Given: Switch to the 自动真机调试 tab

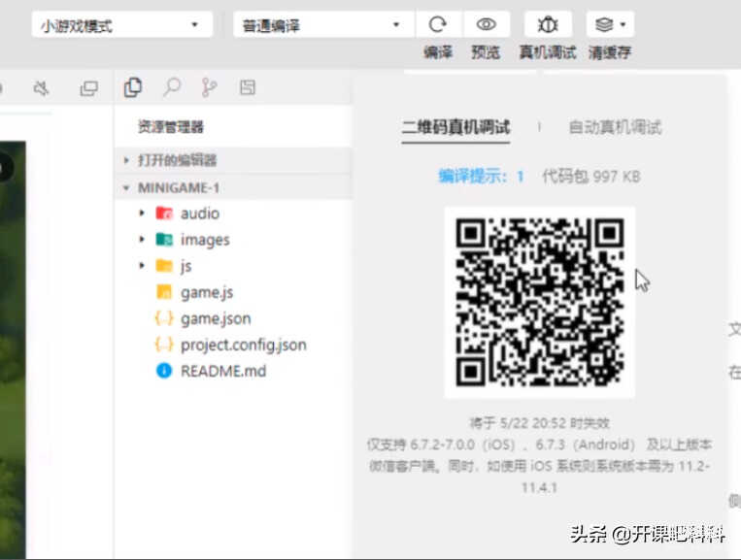Looking at the screenshot, I should click(x=615, y=127).
